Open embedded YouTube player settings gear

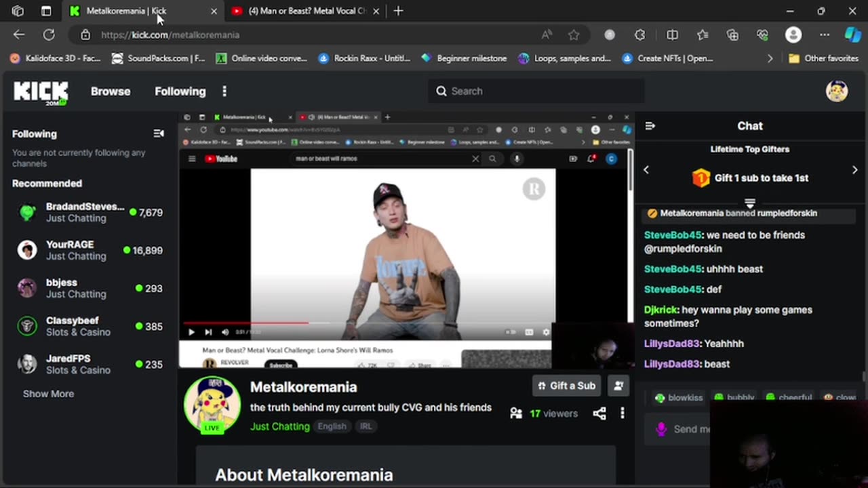coord(546,332)
